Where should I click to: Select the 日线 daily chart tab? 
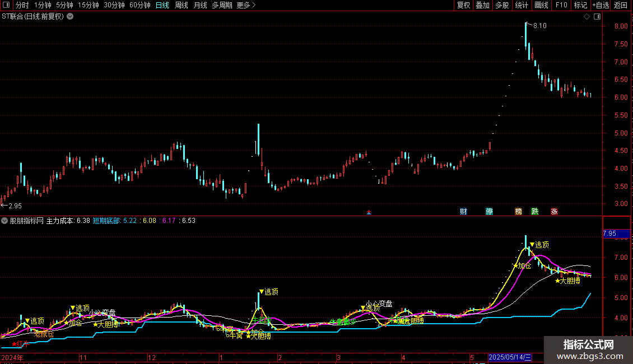click(162, 5)
